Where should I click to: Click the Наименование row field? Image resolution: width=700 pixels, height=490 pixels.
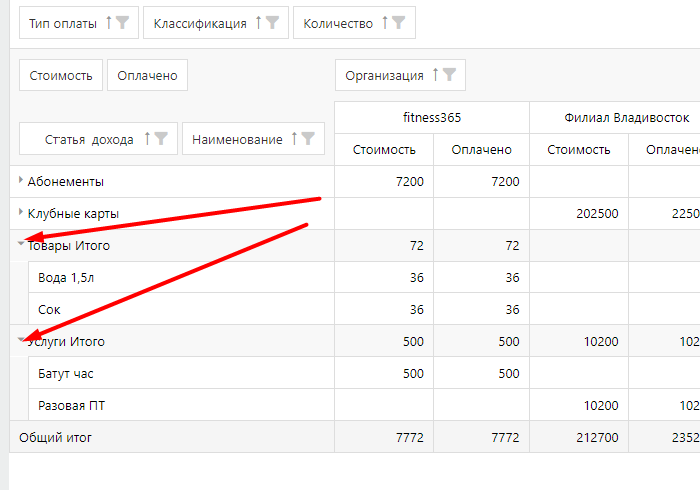tap(253, 139)
